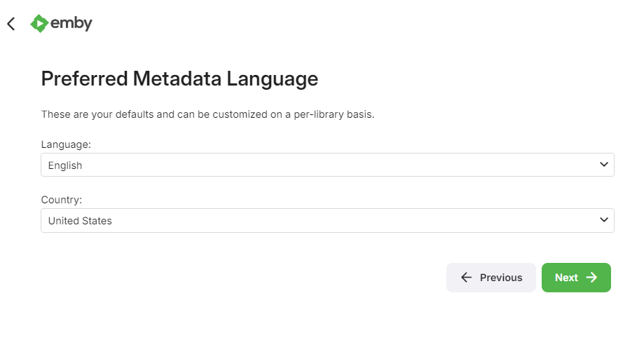
Task: Return to the Previous setup step
Action: (491, 278)
